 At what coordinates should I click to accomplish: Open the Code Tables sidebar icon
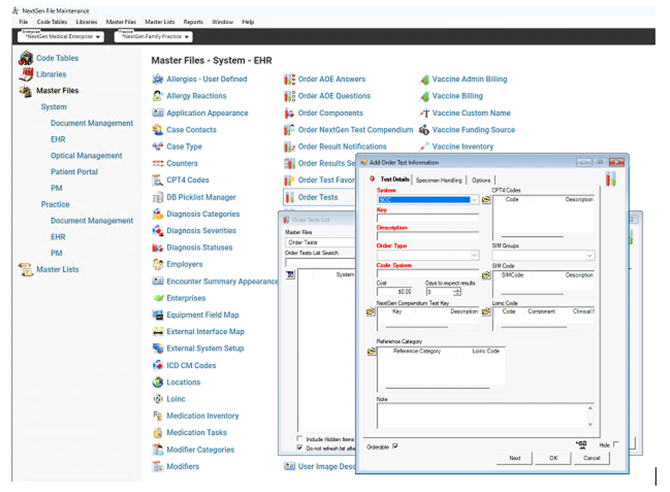pyautogui.click(x=27, y=59)
